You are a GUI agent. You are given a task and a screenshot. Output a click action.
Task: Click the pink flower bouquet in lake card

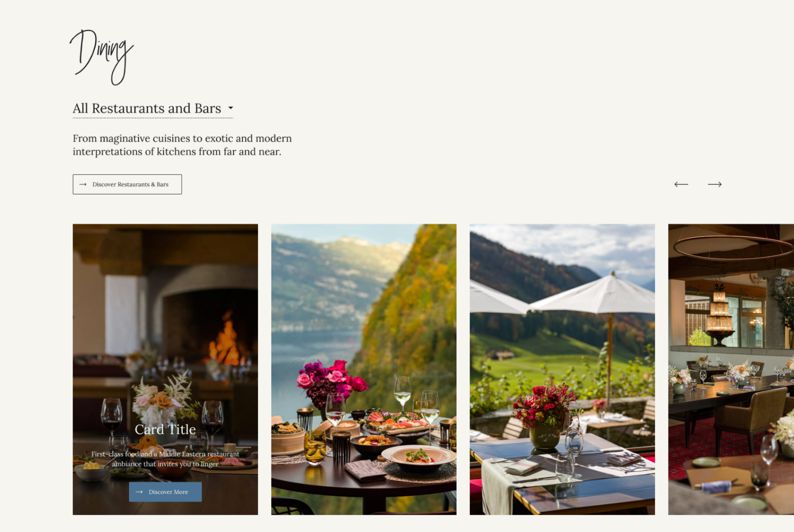point(332,381)
